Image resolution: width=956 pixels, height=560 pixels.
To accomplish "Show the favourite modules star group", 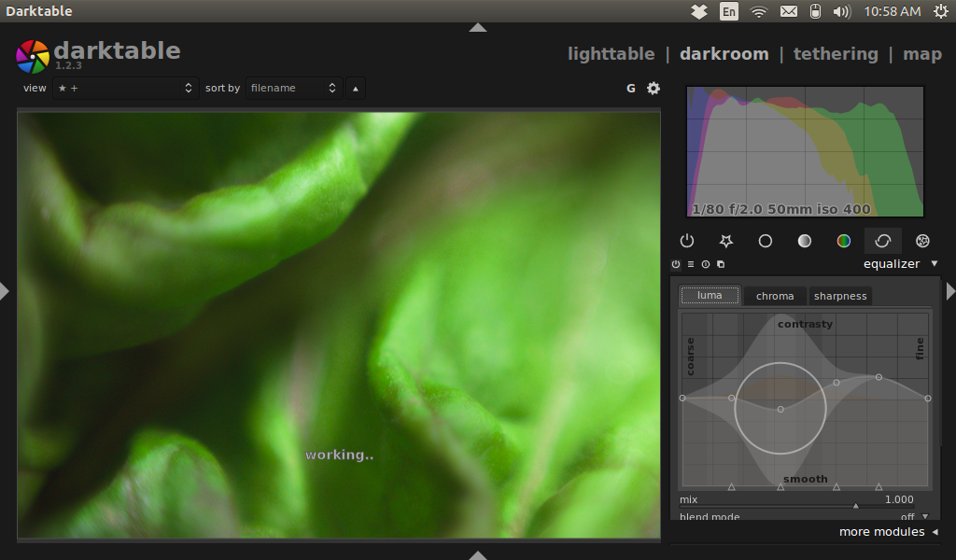I will tap(726, 241).
